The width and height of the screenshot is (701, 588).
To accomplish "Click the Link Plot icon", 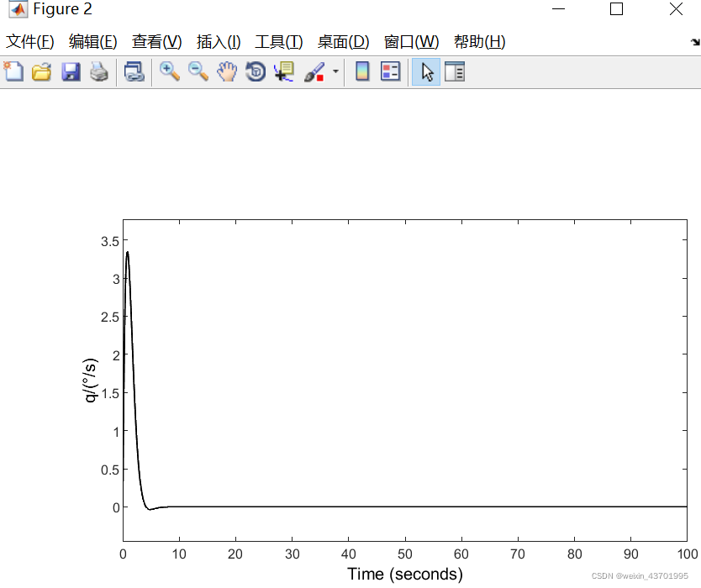I will (x=134, y=71).
